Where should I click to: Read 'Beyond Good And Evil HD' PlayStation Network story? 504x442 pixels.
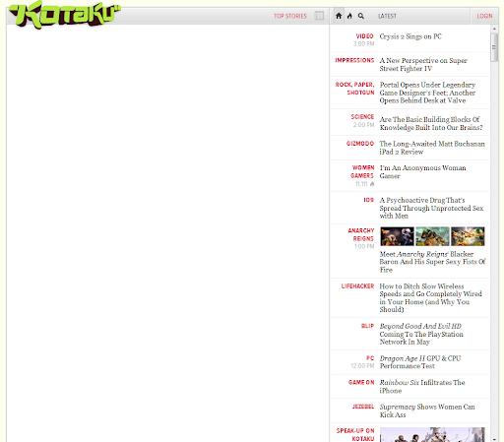[x=421, y=334]
